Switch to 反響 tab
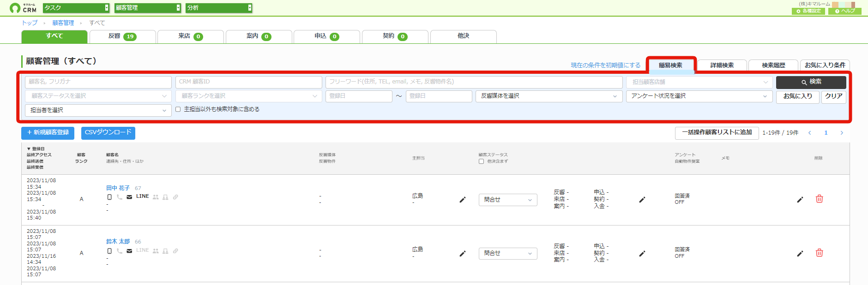The height and width of the screenshot is (285, 868). (122, 36)
